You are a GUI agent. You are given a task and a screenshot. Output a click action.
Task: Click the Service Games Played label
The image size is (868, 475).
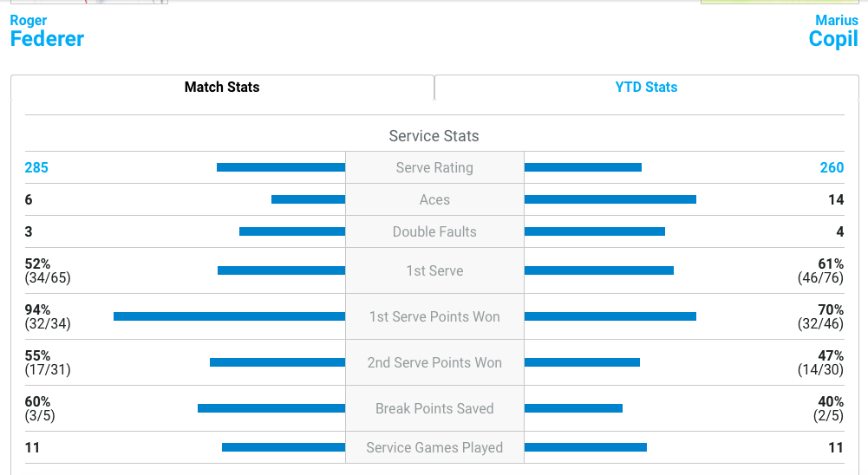point(434,447)
